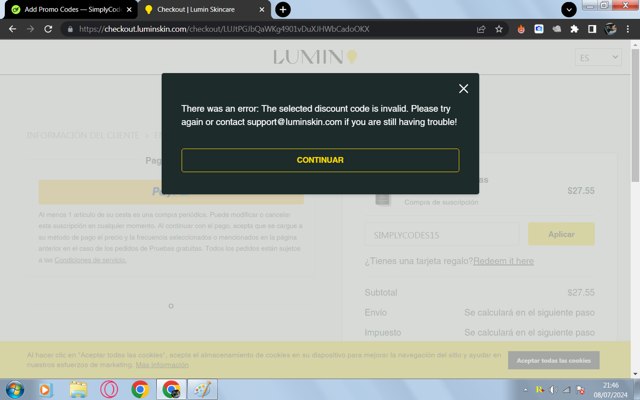Click the INFORMACIÓN DEL CLIENTE breadcrumb
Viewport: 640px width, 400px height.
pos(83,135)
